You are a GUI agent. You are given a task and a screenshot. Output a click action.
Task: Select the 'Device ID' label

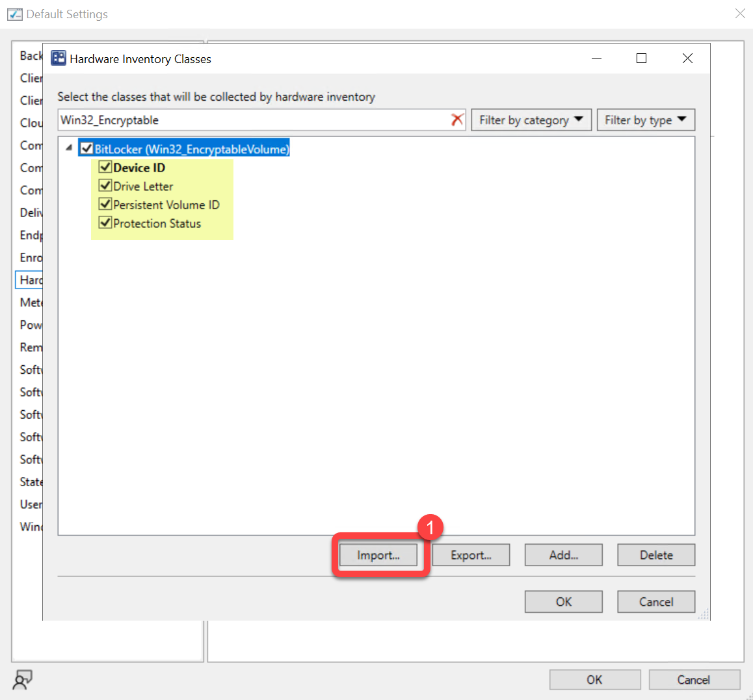tap(139, 168)
